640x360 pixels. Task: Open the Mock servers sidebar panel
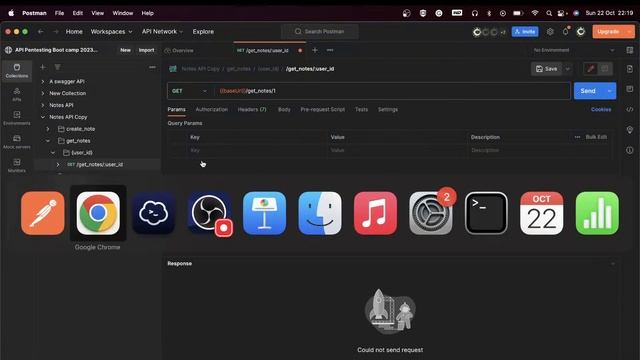pos(17,142)
